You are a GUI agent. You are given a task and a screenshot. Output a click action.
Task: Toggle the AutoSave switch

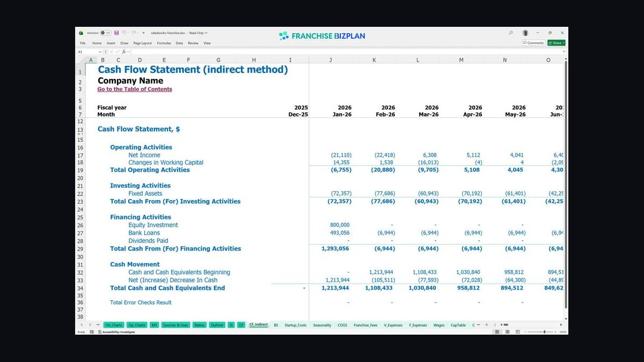click(106, 33)
